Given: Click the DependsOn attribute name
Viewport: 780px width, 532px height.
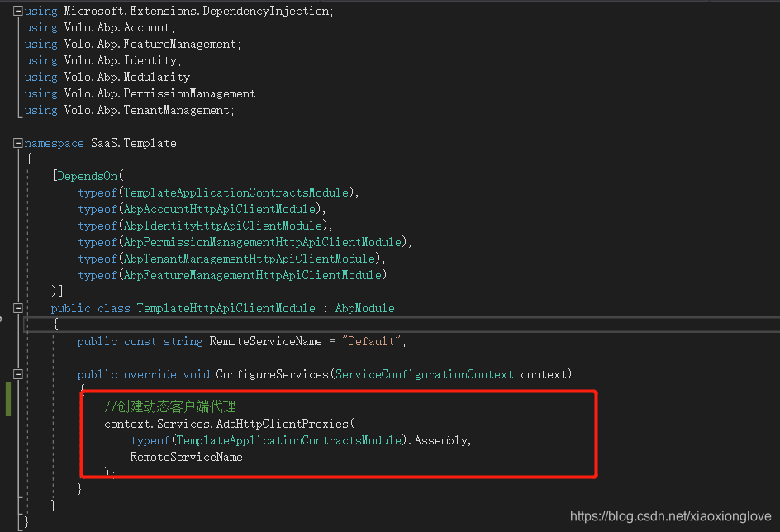Looking at the screenshot, I should pos(87,175).
